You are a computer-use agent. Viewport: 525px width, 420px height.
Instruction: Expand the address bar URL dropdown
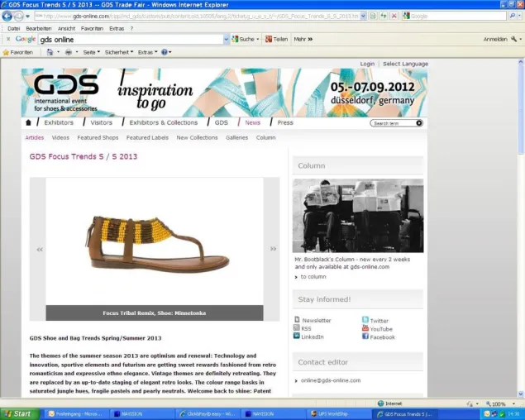pos(363,16)
